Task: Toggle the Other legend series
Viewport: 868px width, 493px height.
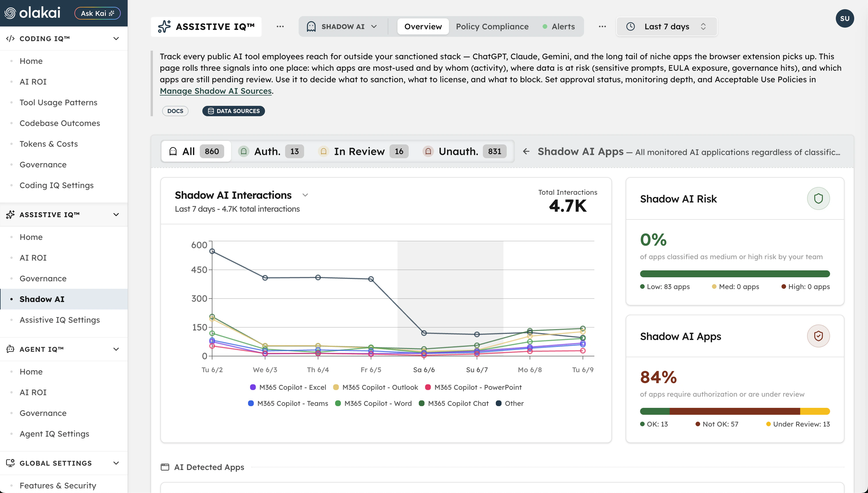Action: coord(510,403)
